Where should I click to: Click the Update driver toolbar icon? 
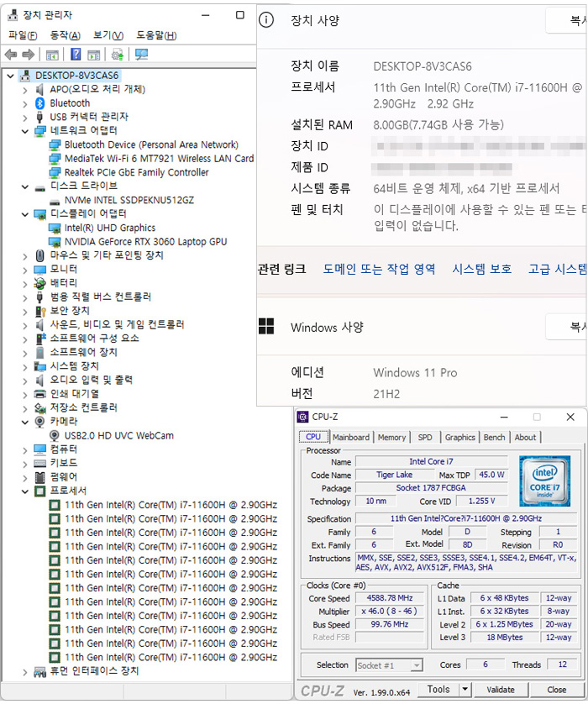(x=118, y=55)
